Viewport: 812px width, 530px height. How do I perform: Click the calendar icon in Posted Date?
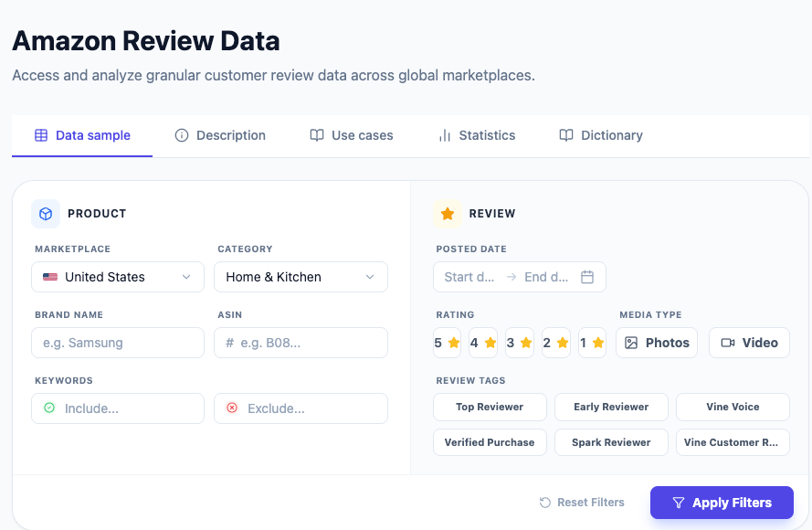(x=587, y=277)
